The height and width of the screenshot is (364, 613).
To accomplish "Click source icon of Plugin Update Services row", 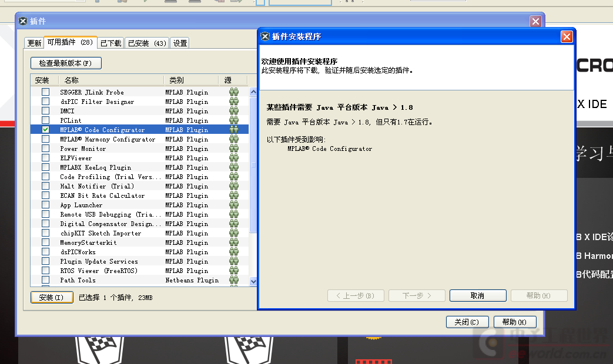I will [x=234, y=261].
